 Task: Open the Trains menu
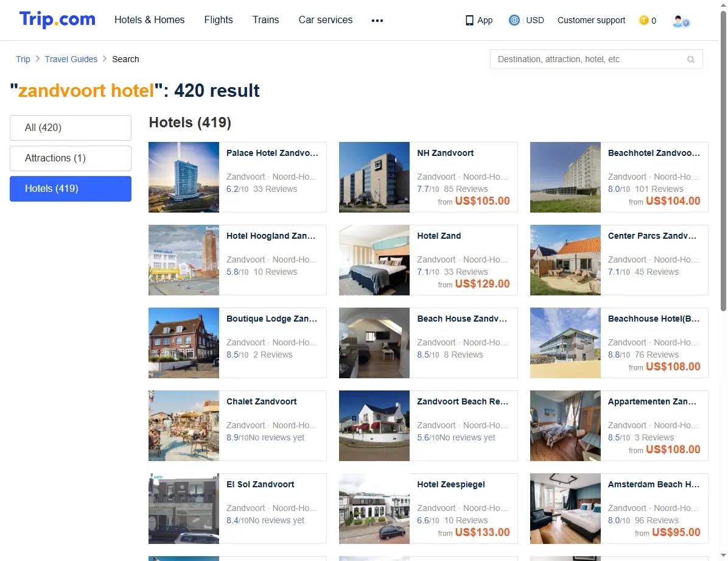(265, 20)
